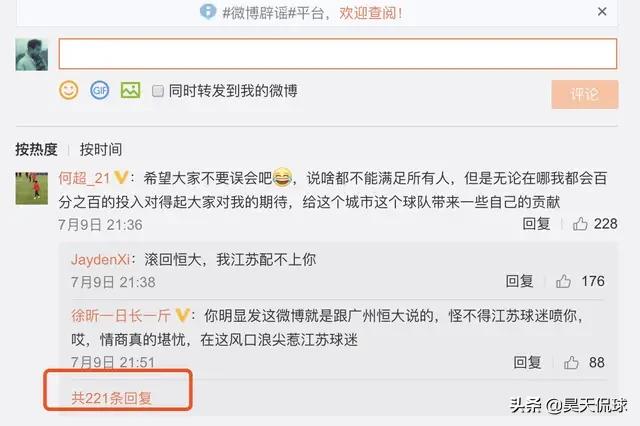Open JaydenXi's profile username link
The height and width of the screenshot is (426, 640).
tap(100, 260)
